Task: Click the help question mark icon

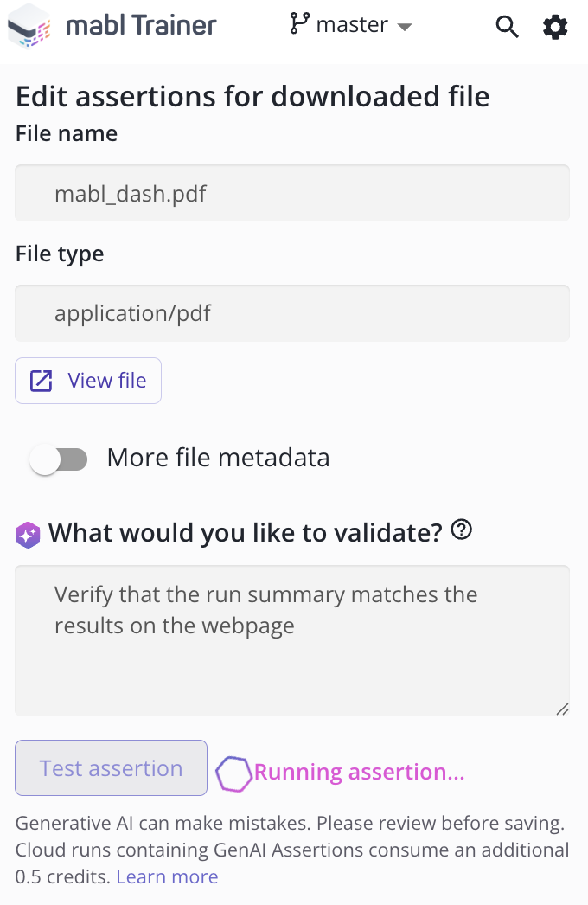Action: [x=462, y=530]
